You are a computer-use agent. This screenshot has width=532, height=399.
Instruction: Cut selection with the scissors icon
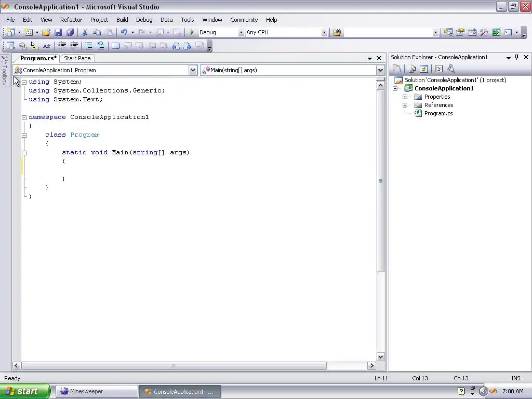tap(85, 32)
